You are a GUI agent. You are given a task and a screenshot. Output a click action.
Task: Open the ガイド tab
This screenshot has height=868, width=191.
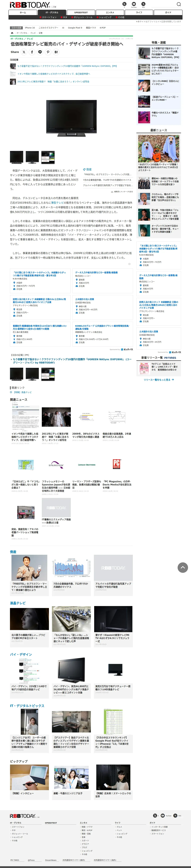point(168,13)
